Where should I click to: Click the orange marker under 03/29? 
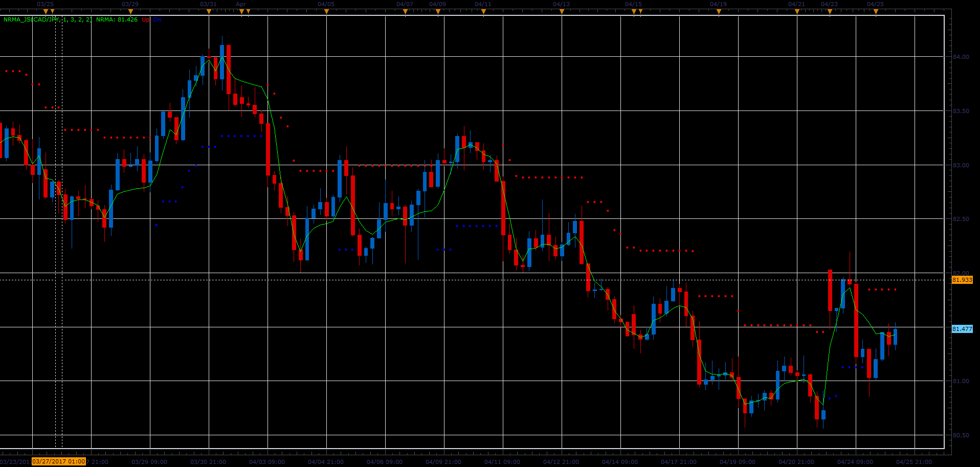130,11
